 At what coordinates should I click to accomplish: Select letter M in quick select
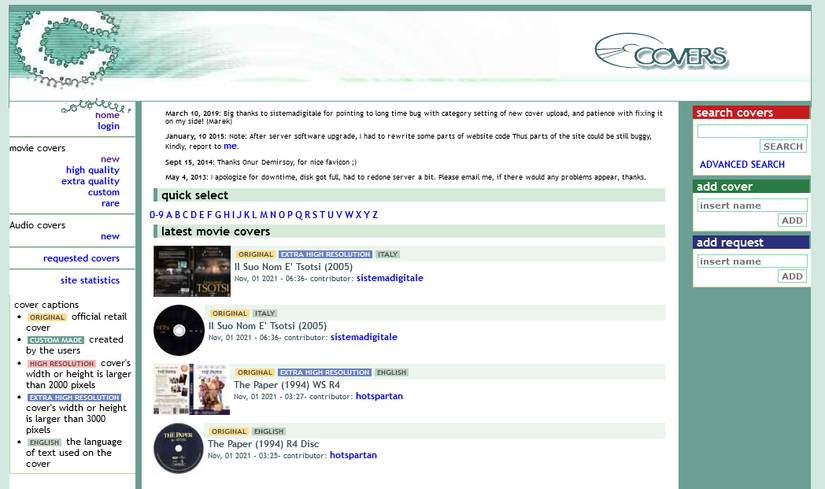[264, 215]
